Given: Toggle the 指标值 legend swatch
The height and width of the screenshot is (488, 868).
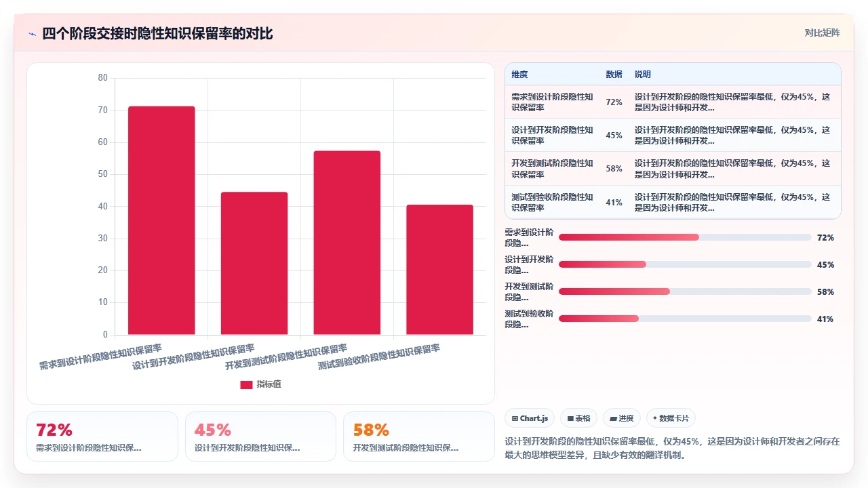Looking at the screenshot, I should [x=246, y=384].
